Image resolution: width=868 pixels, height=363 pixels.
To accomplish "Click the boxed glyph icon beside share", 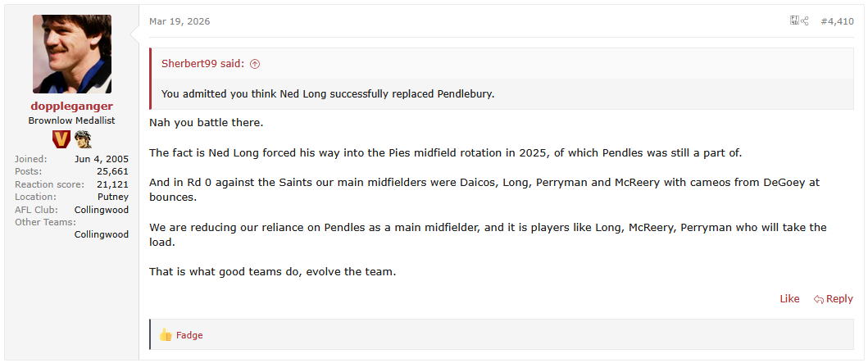I will coord(794,20).
